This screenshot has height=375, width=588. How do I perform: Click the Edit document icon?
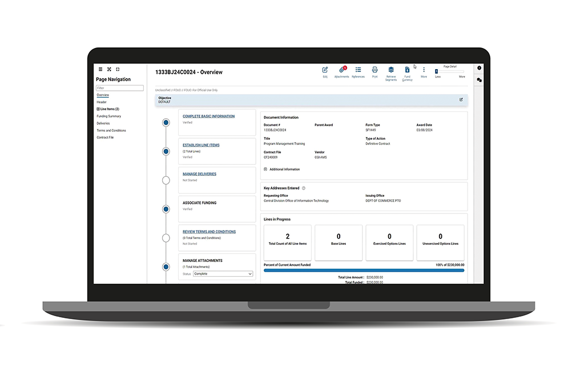click(325, 70)
